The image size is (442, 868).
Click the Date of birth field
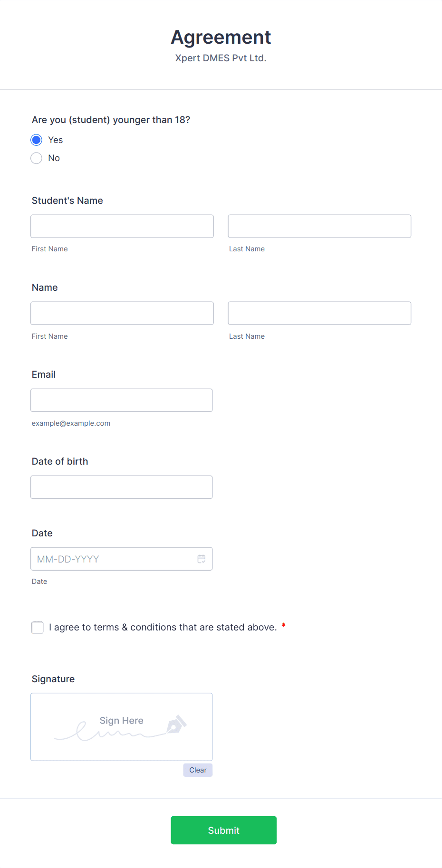[x=122, y=487]
